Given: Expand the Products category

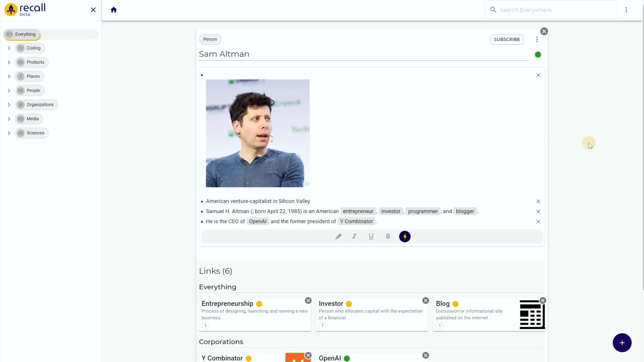Looking at the screenshot, I should pos(9,62).
